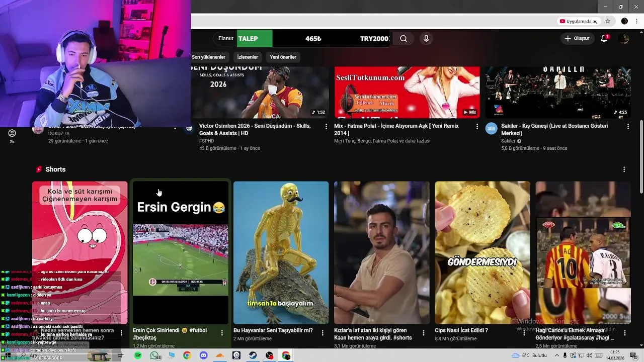Open options for the Fatma Polat mix
The image size is (644, 362).
pyautogui.click(x=477, y=126)
